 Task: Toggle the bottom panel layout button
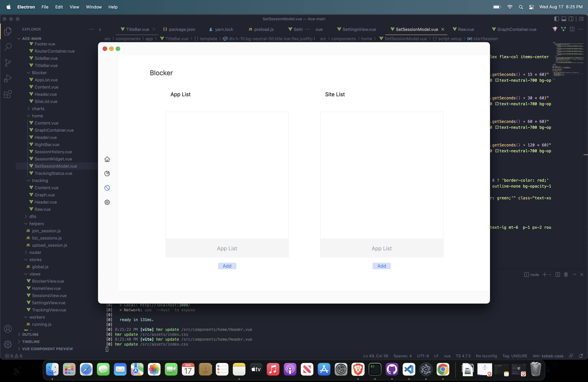tap(564, 19)
